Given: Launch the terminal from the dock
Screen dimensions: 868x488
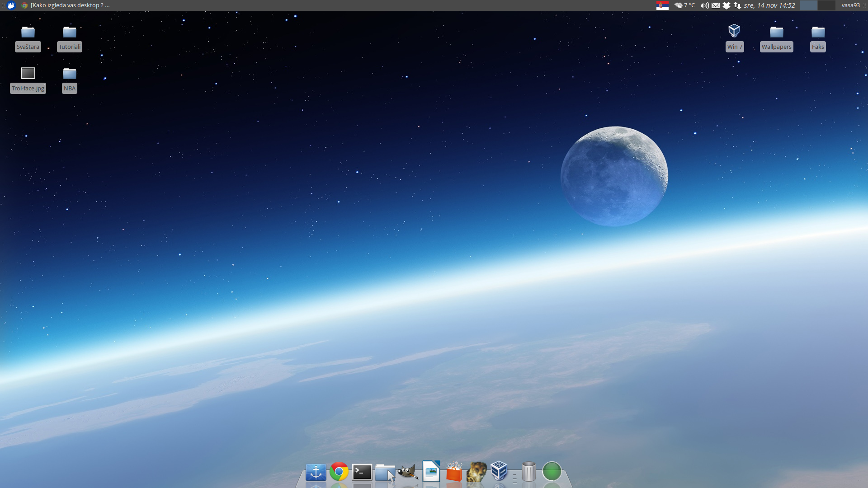Looking at the screenshot, I should (x=362, y=472).
